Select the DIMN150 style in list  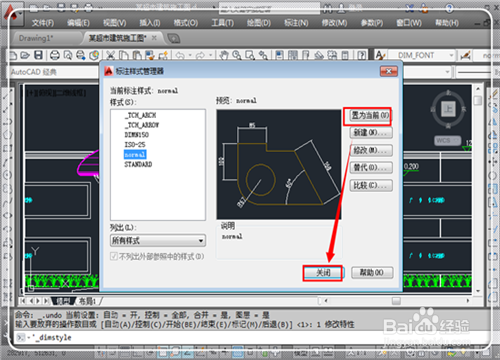click(x=137, y=135)
